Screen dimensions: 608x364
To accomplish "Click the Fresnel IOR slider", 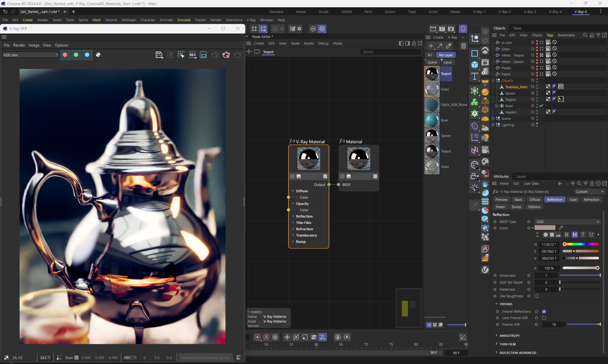I will coord(583,324).
